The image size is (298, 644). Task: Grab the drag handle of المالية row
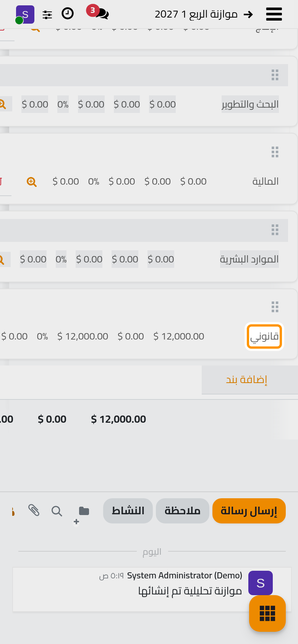point(275,152)
